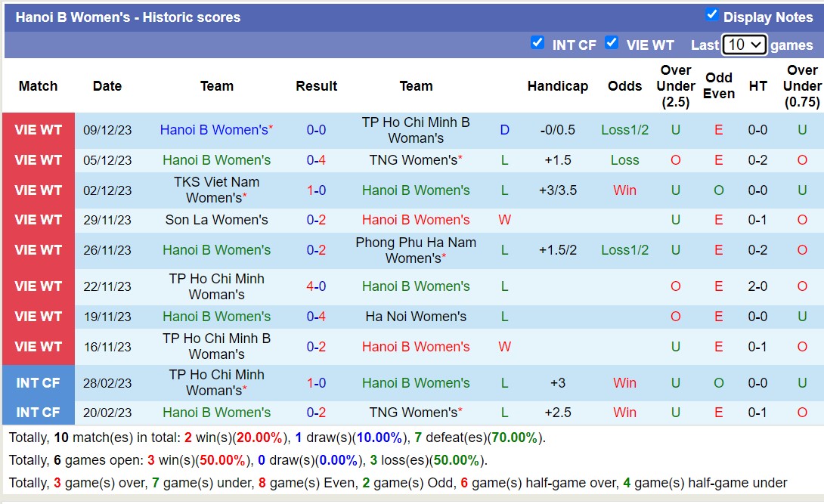Toggle the Display Notes checkbox

(711, 14)
